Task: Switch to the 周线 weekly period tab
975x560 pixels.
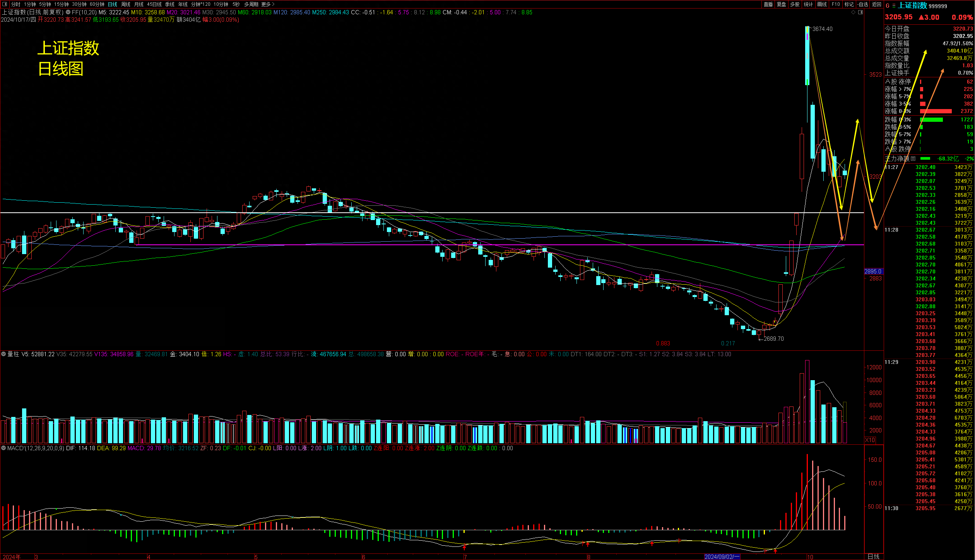Action: coord(125,4)
